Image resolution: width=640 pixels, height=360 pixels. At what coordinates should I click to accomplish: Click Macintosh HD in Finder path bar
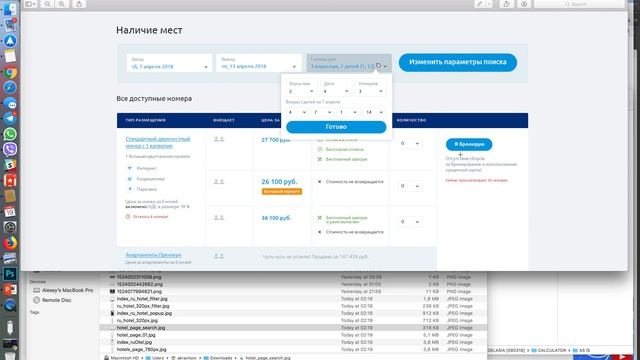[x=122, y=358]
